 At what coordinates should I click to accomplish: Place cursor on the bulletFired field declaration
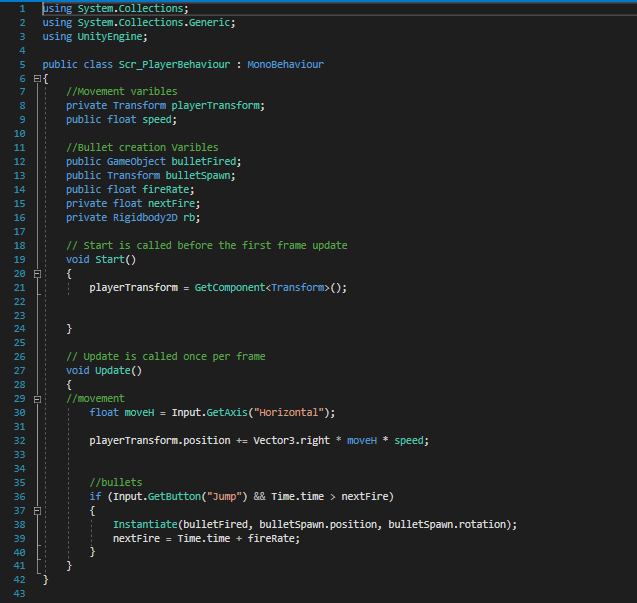(206, 161)
